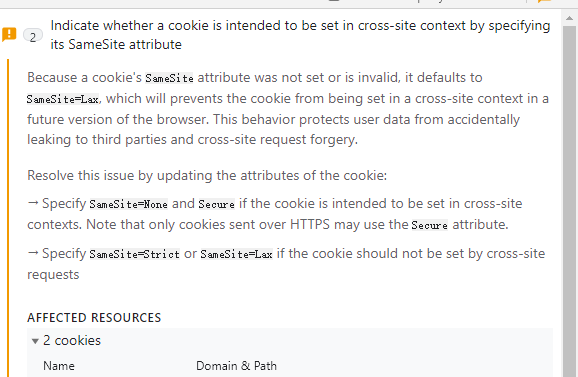578x377 pixels.
Task: Click the Resolve this issue sentence
Action: [x=207, y=175]
